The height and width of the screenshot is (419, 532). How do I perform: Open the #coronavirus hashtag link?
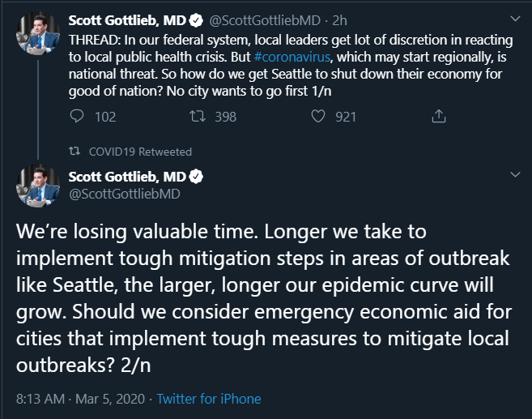[292, 57]
